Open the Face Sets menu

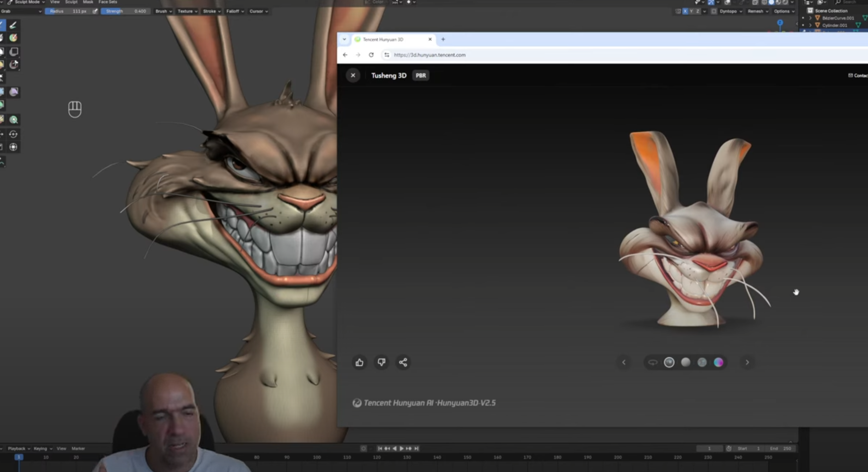[107, 2]
